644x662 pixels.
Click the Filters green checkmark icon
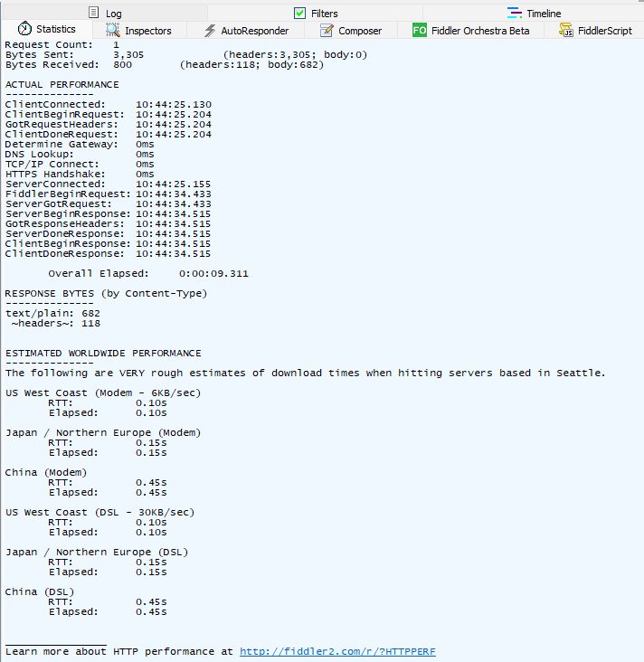tap(299, 13)
